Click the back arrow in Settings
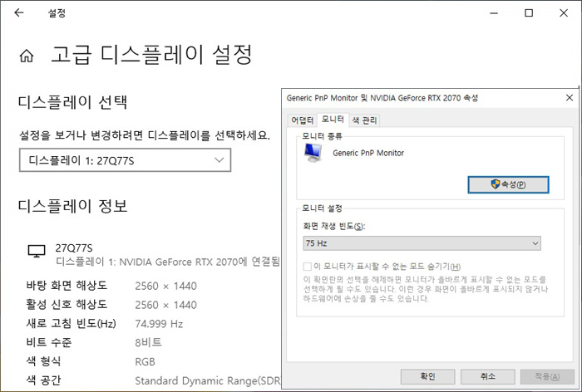The image size is (582, 392). click(19, 13)
